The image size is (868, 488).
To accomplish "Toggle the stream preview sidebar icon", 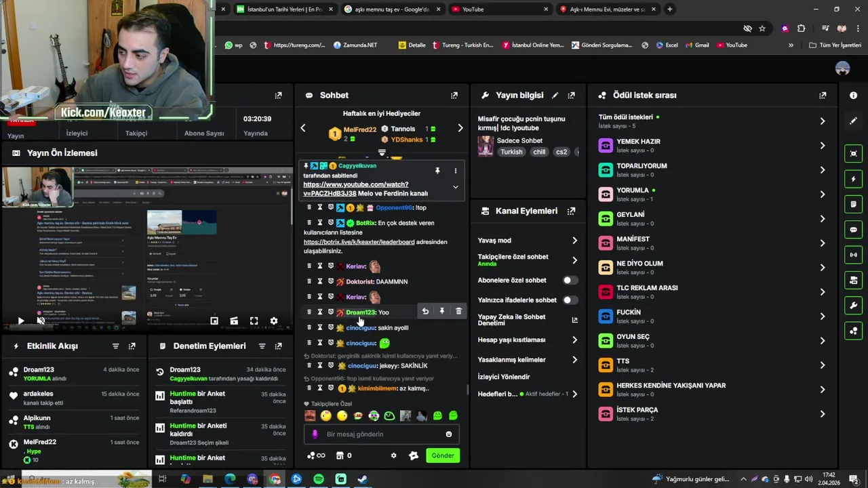I will [853, 154].
